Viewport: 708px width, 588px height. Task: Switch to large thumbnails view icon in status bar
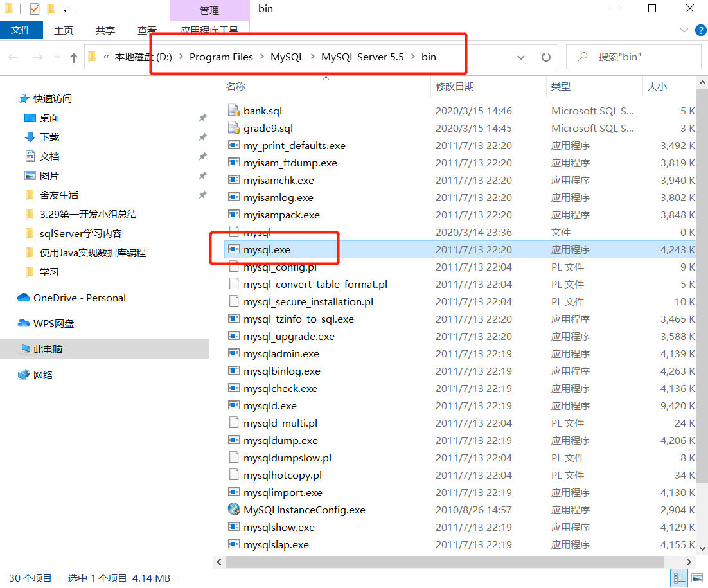coord(697,578)
